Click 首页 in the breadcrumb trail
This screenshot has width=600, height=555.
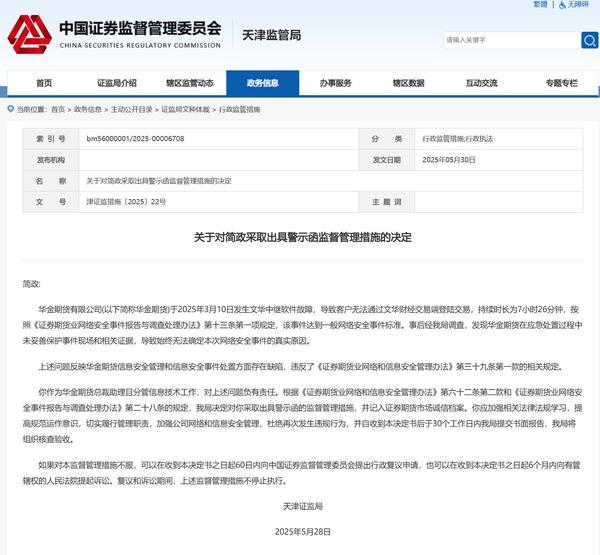[x=57, y=108]
